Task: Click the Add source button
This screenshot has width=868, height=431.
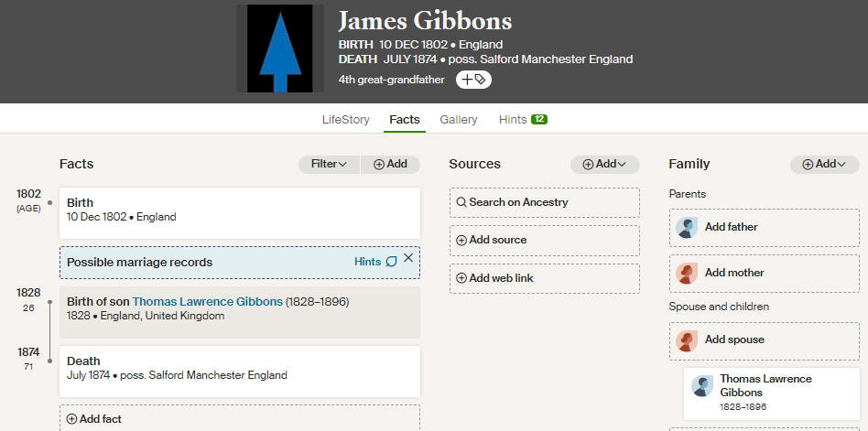Action: 544,240
